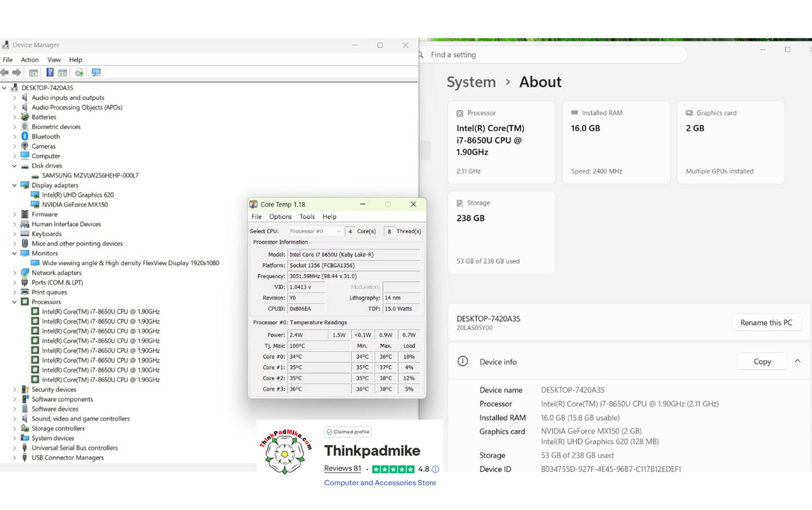Screen dimensions: 812x510
Task: Click the Core Temp app icon in its title bar
Action: [x=253, y=204]
